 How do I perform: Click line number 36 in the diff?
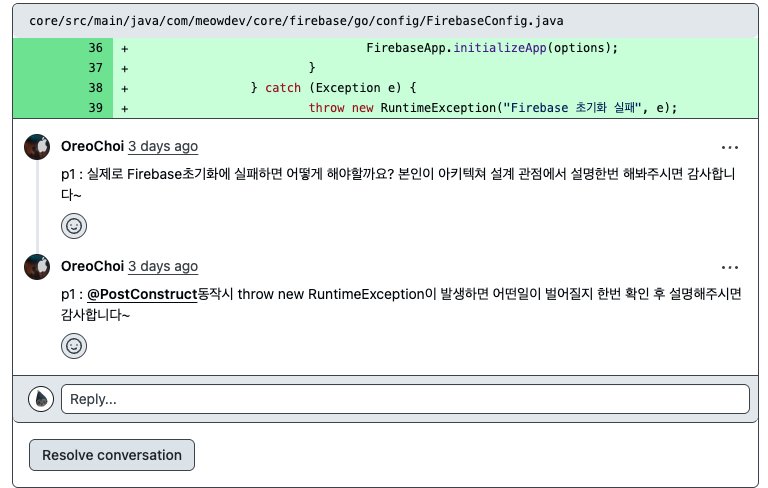pos(96,48)
